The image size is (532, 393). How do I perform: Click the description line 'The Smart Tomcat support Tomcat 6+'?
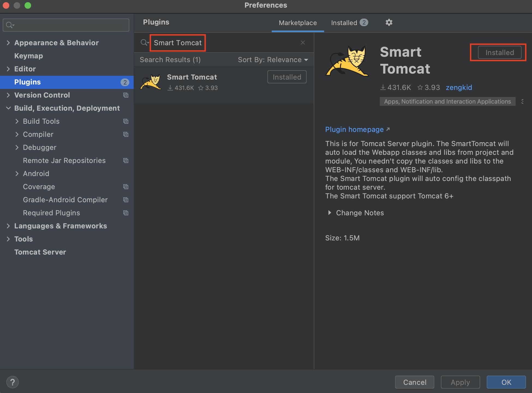389,196
